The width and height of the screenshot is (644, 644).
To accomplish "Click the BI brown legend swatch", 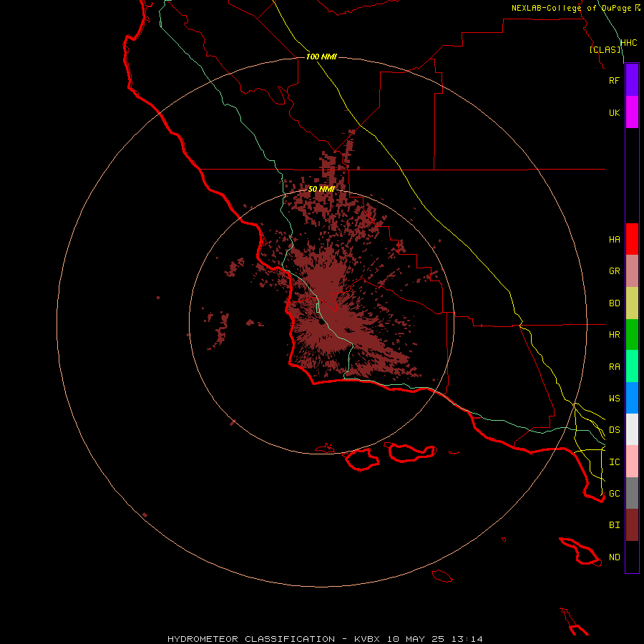I will [632, 525].
